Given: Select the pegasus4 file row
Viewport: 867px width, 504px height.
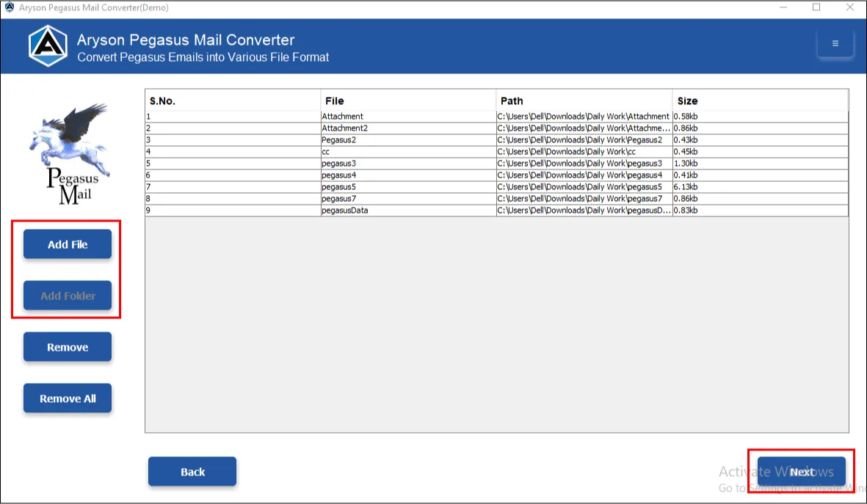Looking at the screenshot, I should (x=496, y=175).
